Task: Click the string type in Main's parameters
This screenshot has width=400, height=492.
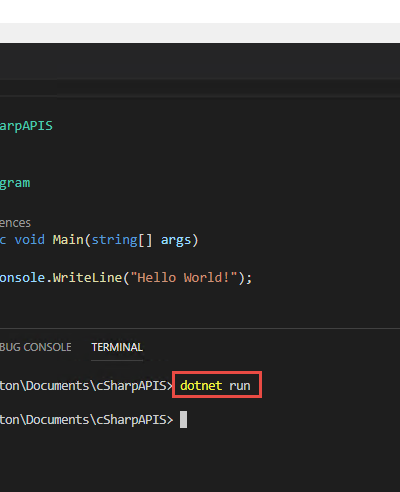Action: [x=114, y=240]
